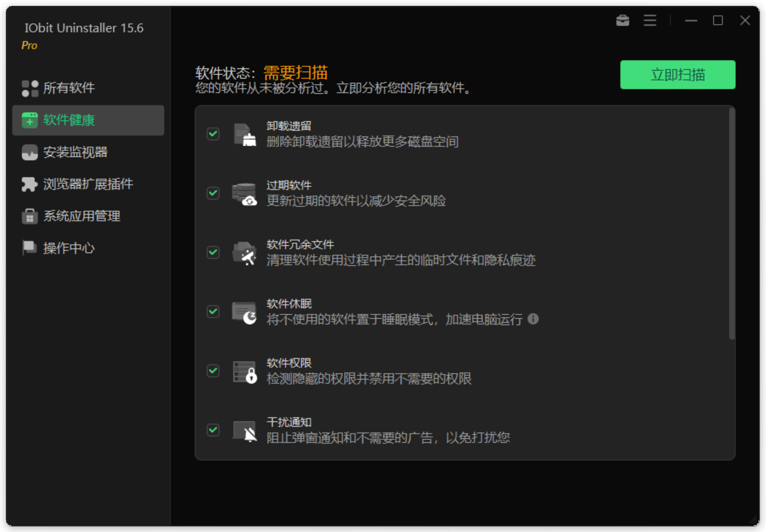This screenshot has width=766, height=532.
Task: Click the 立即扫描 button
Action: click(x=677, y=75)
